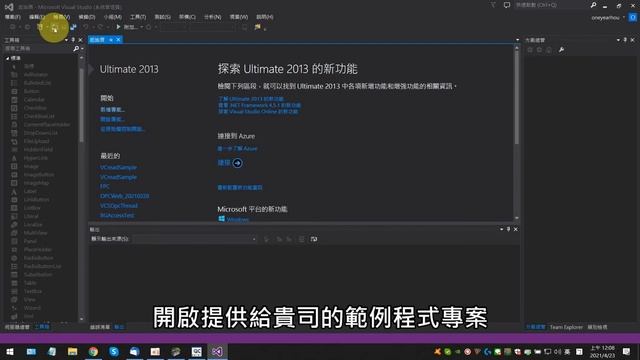
Task: Click the find message icon in Output toolbar
Action: (x=266, y=239)
